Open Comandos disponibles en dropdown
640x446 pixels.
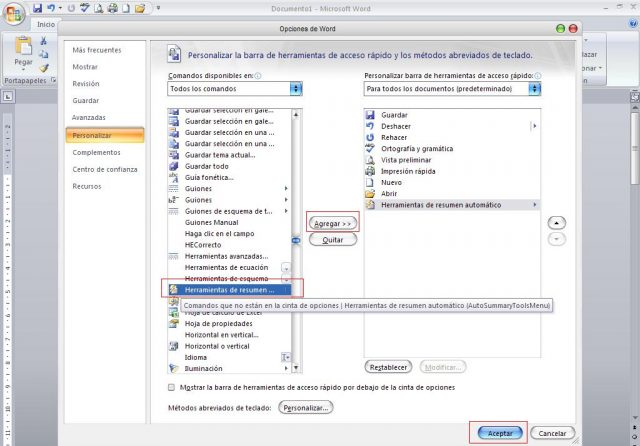click(235, 89)
